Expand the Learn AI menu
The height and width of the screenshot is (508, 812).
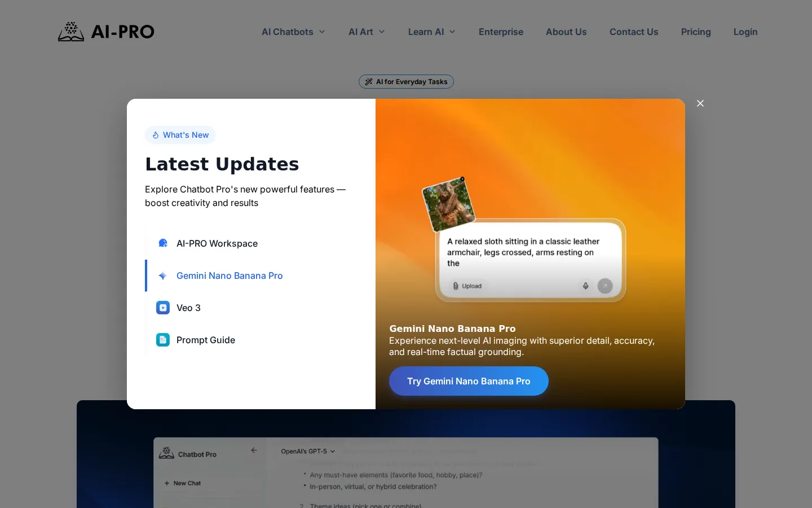point(431,32)
